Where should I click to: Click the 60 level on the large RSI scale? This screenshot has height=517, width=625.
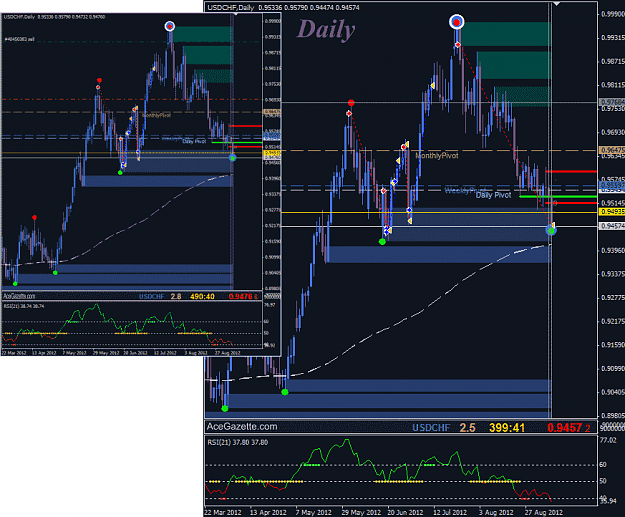[x=603, y=465]
